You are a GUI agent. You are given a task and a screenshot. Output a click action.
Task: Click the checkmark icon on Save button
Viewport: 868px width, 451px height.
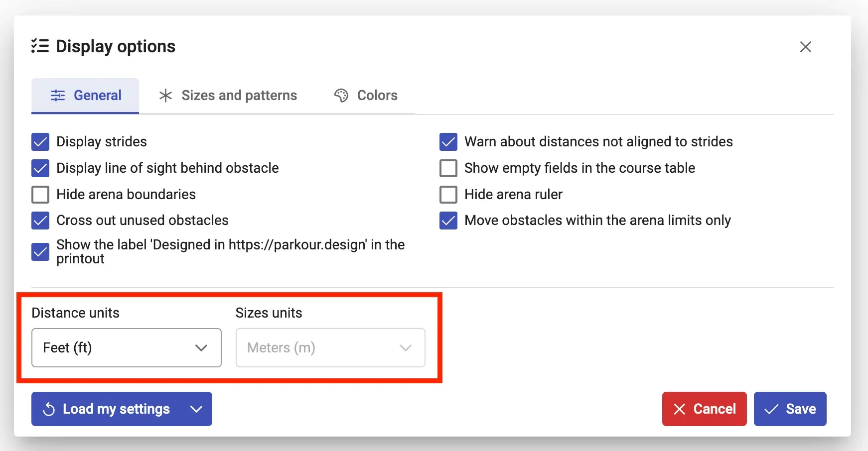771,409
